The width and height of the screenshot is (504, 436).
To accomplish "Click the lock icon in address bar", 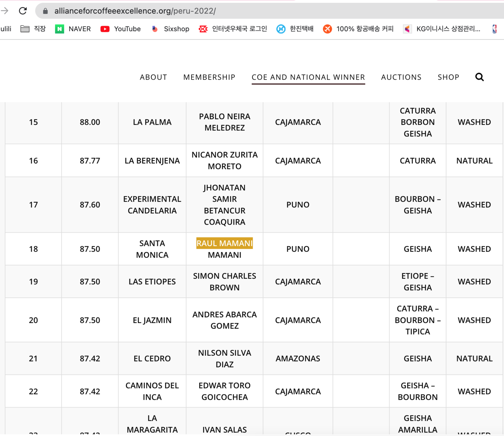I will pyautogui.click(x=45, y=11).
